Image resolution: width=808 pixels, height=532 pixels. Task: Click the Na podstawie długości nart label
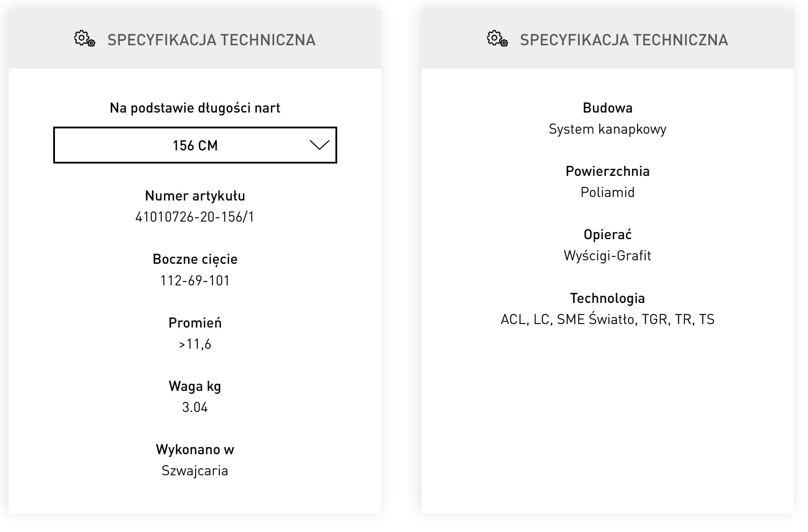click(x=195, y=108)
